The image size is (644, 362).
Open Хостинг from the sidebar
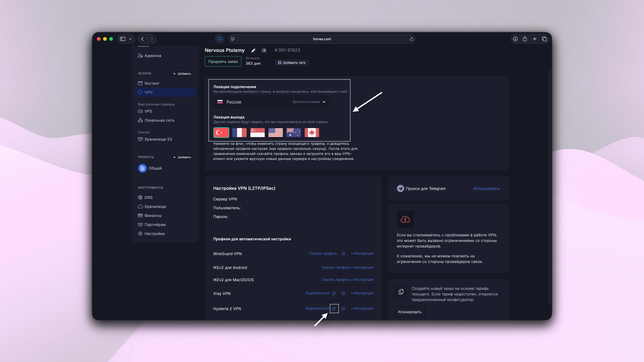point(152,83)
